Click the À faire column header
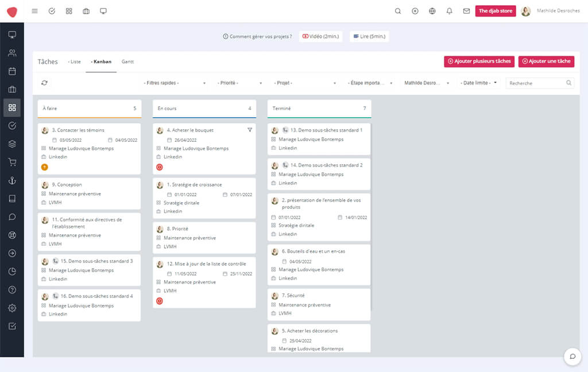Viewport: 588px width, 372px height. 90,108
